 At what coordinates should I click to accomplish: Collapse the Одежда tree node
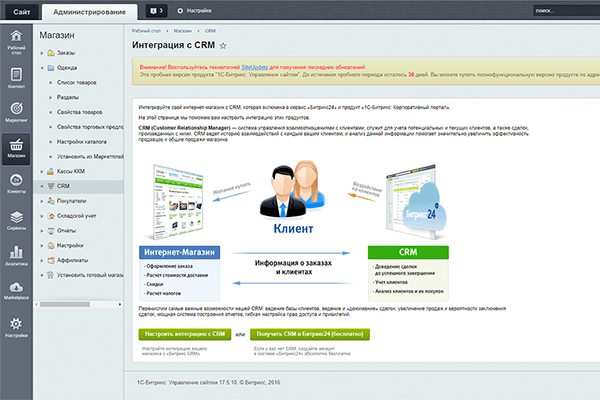click(47, 67)
